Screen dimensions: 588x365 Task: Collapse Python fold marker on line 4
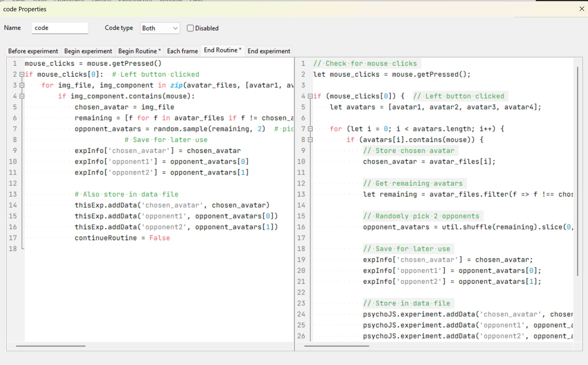click(x=22, y=96)
